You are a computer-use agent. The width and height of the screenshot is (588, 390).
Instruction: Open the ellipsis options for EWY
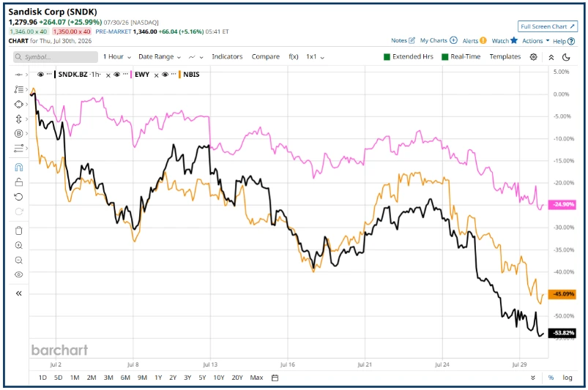click(125, 74)
